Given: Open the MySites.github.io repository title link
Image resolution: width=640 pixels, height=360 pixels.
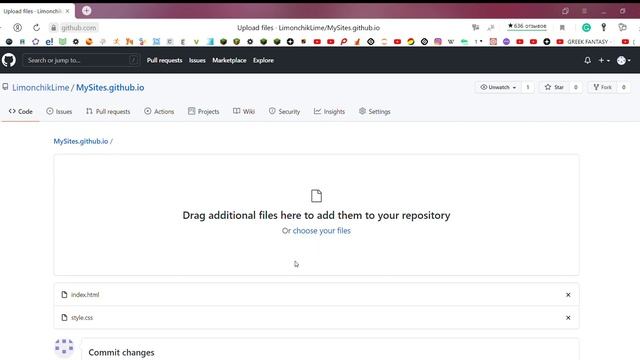Looking at the screenshot, I should tap(110, 87).
